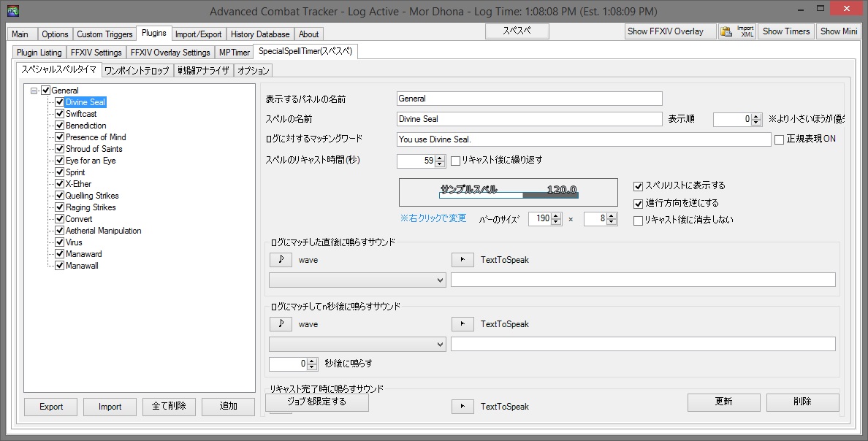The height and width of the screenshot is (441, 868).
Task: Click the clipboard icon beside Import XML
Action: pyautogui.click(x=726, y=31)
